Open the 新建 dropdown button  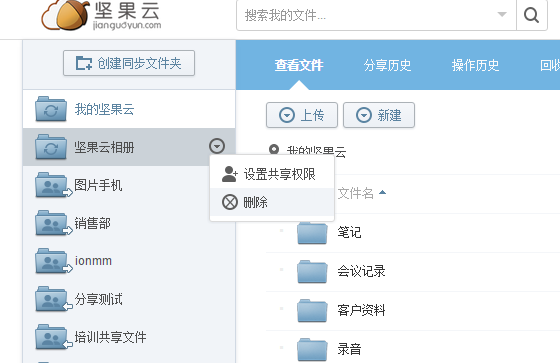point(379,115)
